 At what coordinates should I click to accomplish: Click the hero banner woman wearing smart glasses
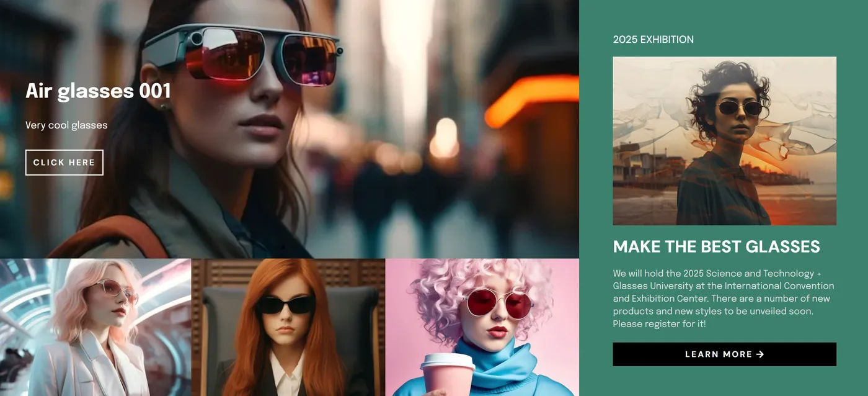click(x=290, y=129)
